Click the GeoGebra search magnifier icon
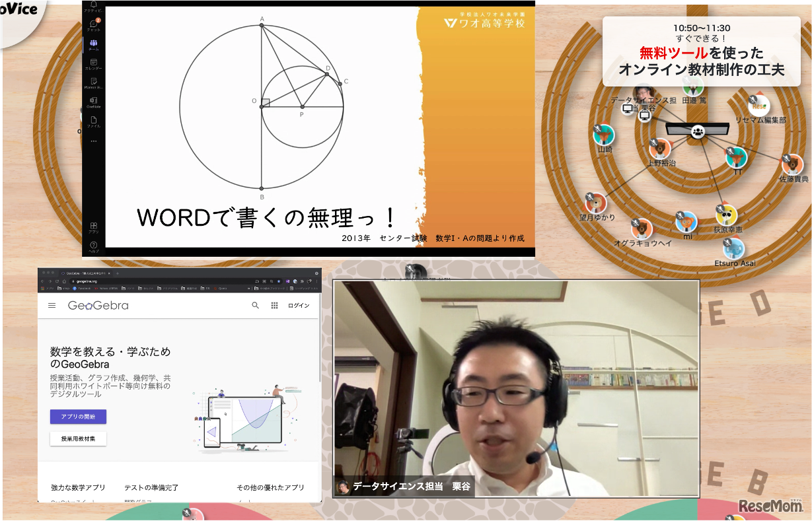812x521 pixels. click(x=256, y=306)
